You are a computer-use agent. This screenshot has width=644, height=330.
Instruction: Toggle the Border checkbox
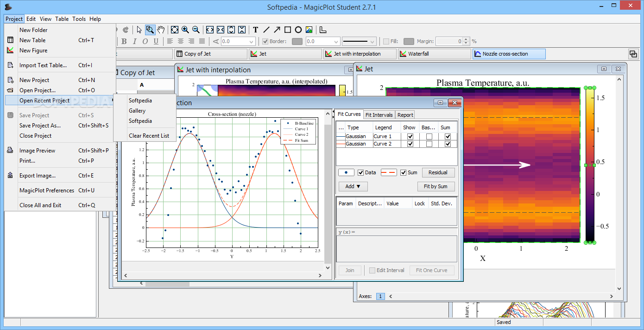(265, 41)
